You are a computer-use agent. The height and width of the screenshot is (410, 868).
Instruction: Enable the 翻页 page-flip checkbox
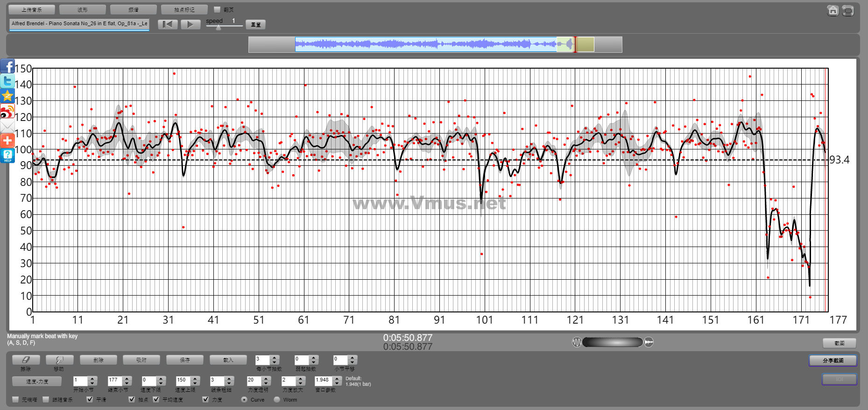tap(217, 9)
